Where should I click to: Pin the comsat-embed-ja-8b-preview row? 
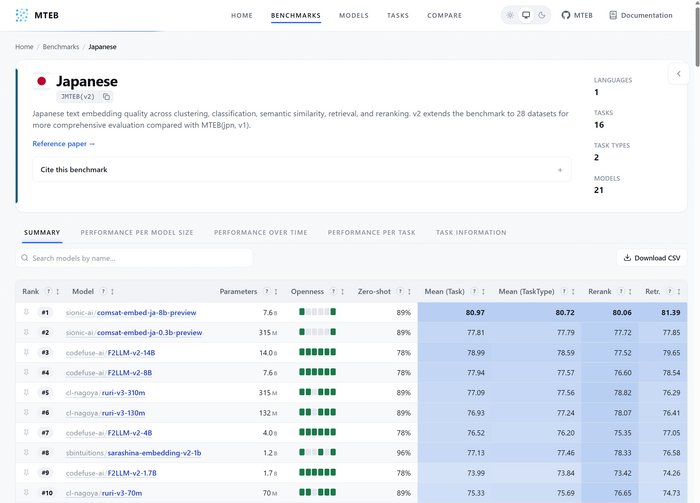(26, 312)
